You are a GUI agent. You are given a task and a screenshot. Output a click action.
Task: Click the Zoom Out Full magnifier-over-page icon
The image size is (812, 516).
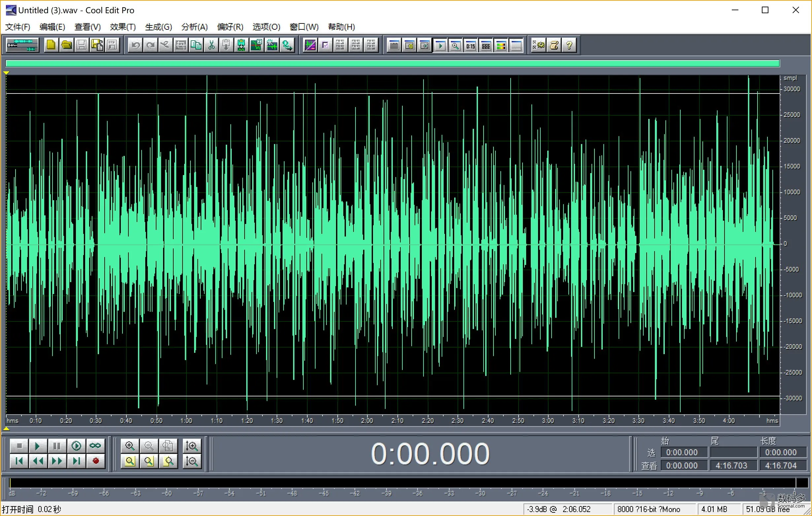click(168, 446)
